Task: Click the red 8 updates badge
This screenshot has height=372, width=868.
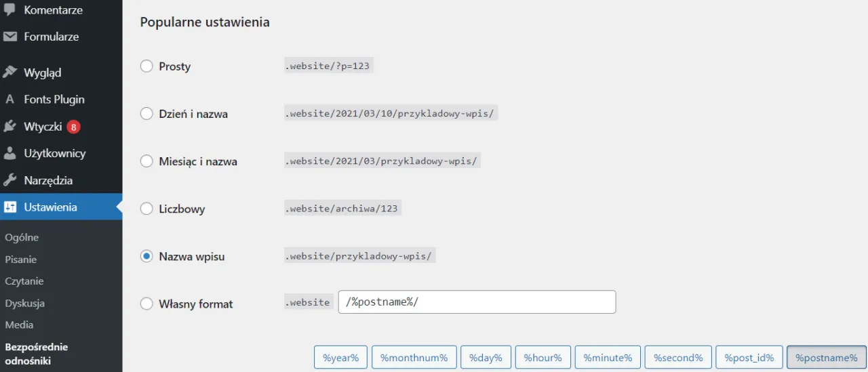Action: coord(73,127)
